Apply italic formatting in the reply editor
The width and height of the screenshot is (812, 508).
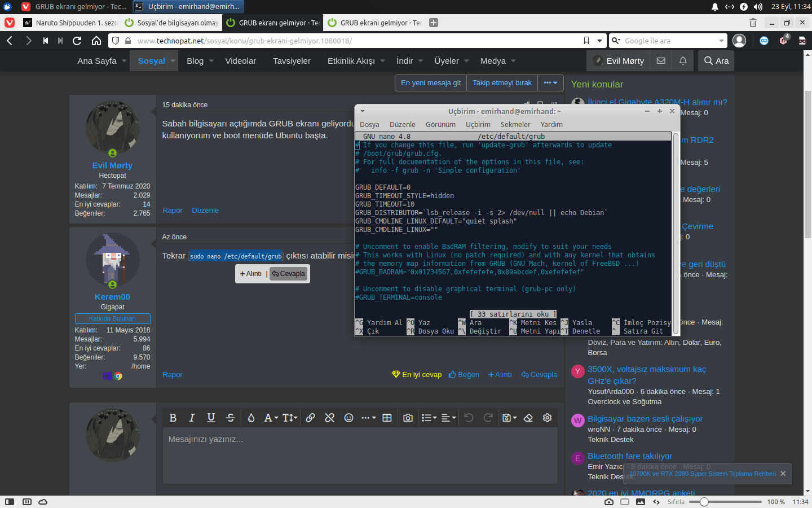click(x=192, y=418)
